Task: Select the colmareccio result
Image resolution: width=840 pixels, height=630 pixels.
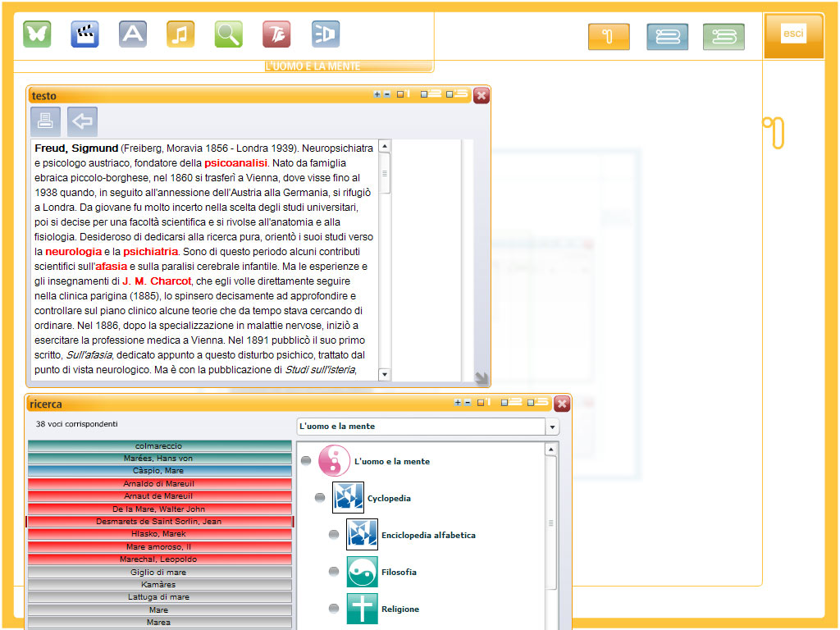Action: [x=160, y=445]
